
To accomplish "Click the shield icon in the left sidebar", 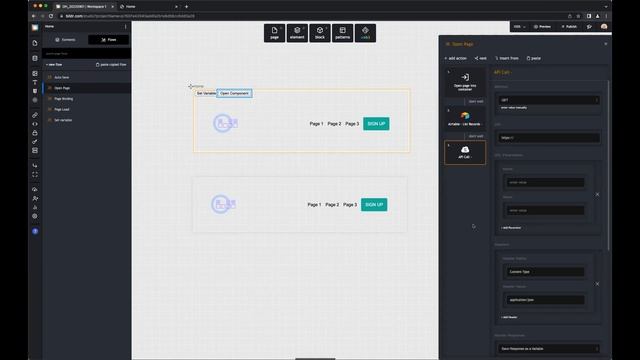I will coord(35,91).
